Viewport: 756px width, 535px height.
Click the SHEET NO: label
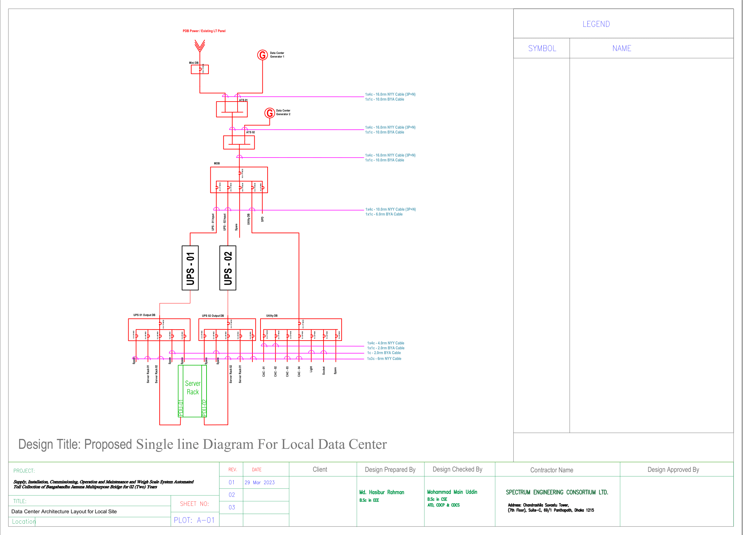195,504
